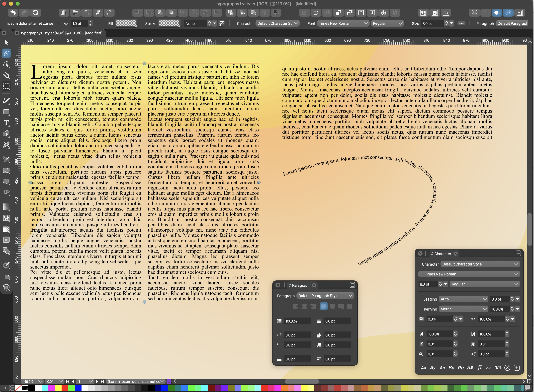Select the Pencil drawing tool
Image resolution: width=534 pixels, height=392 pixels.
(6, 100)
